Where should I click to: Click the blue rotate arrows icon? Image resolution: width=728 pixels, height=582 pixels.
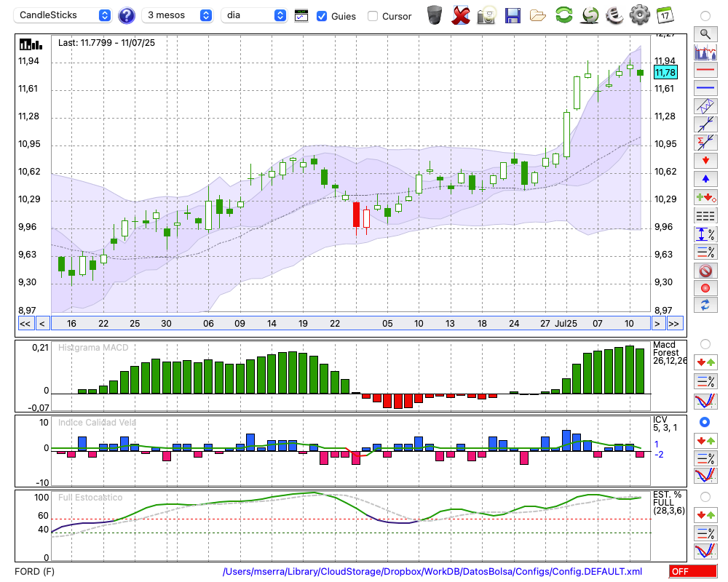705,306
